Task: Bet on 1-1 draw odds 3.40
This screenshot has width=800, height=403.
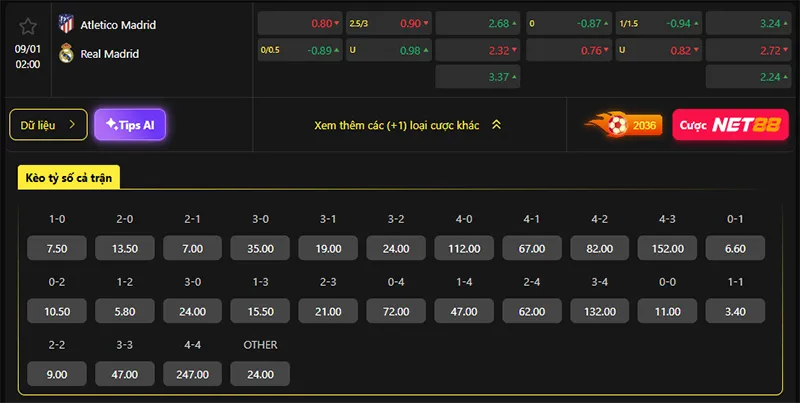Action: [x=732, y=311]
